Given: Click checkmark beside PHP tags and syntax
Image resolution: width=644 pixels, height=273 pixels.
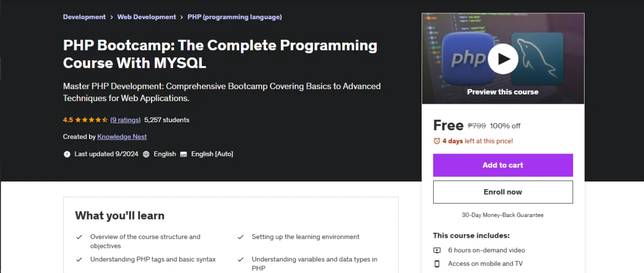Looking at the screenshot, I should tap(79, 259).
